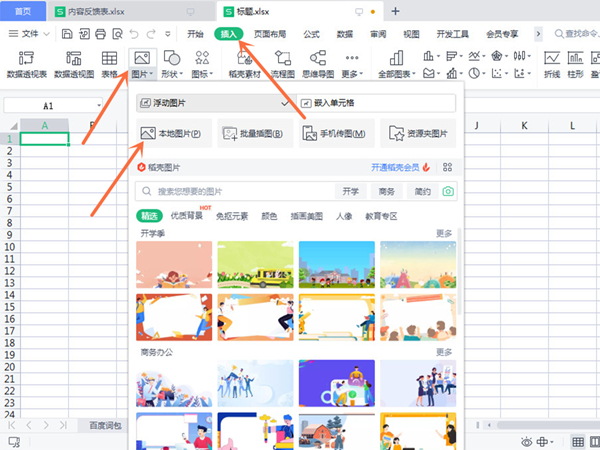Open the 文件 file menu dropdown
Image resolution: width=600 pixels, height=450 pixels.
(x=30, y=33)
